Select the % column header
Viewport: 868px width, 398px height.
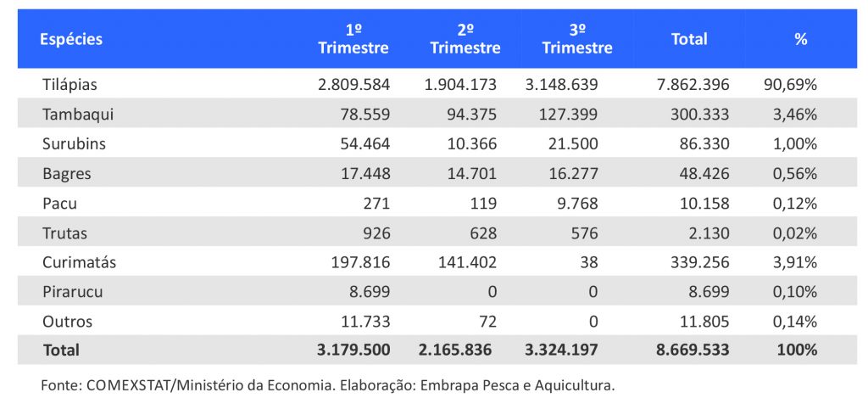[800, 39]
